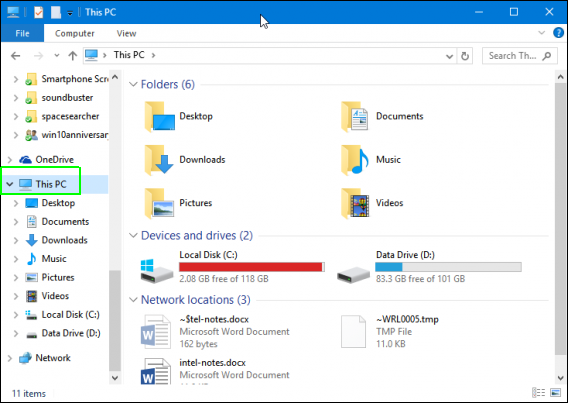Collapse the Folders (6) group

coord(133,84)
